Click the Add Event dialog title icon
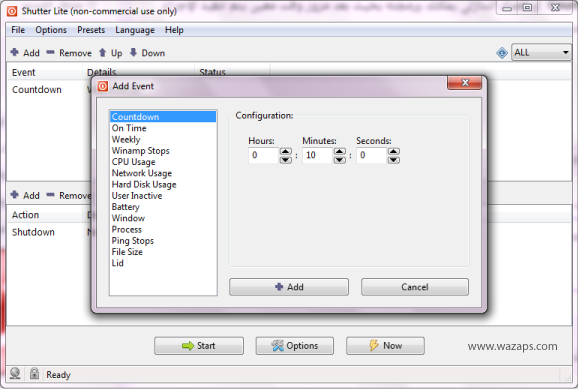Screen dimensions: 578x389 coord(103,86)
